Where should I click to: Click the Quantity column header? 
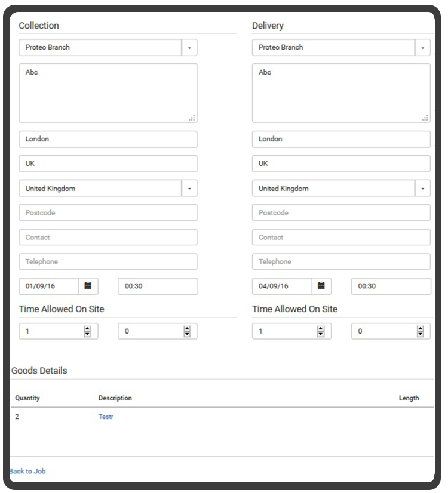(27, 398)
